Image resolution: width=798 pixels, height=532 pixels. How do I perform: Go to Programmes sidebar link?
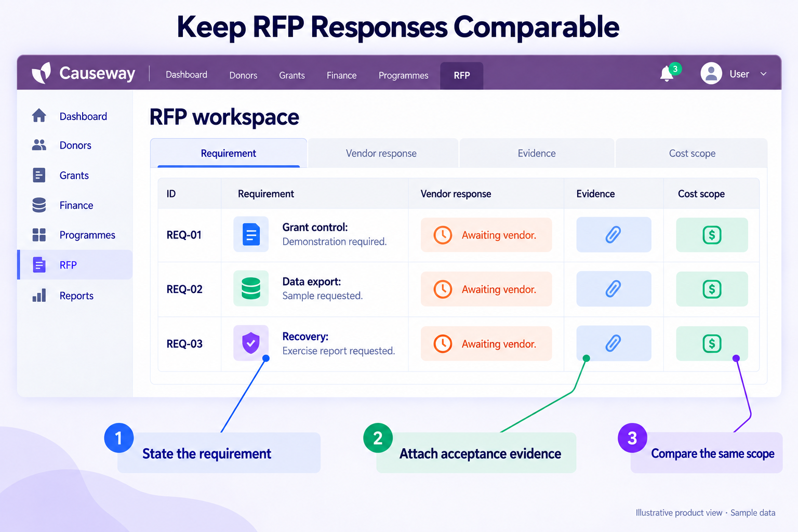click(87, 235)
